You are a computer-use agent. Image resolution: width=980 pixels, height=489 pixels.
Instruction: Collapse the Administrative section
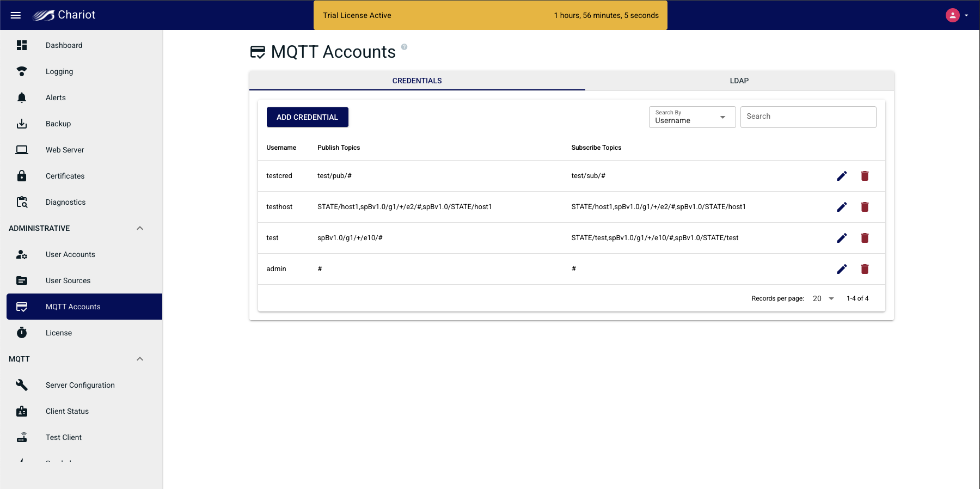pos(140,228)
